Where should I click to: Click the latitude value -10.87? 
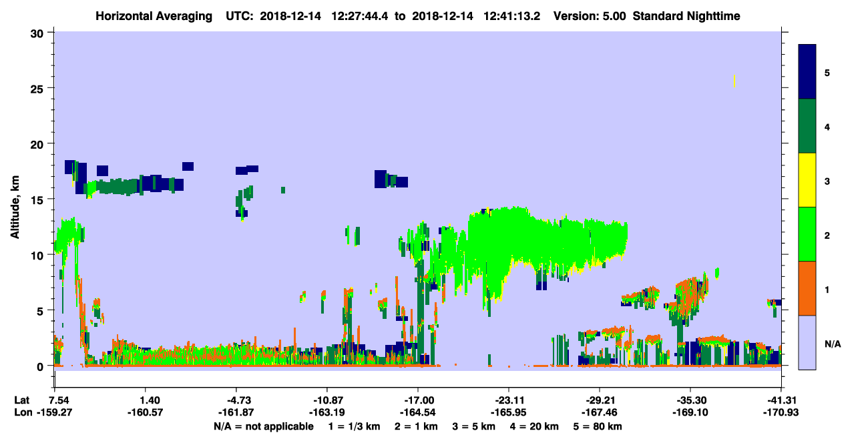pos(327,400)
